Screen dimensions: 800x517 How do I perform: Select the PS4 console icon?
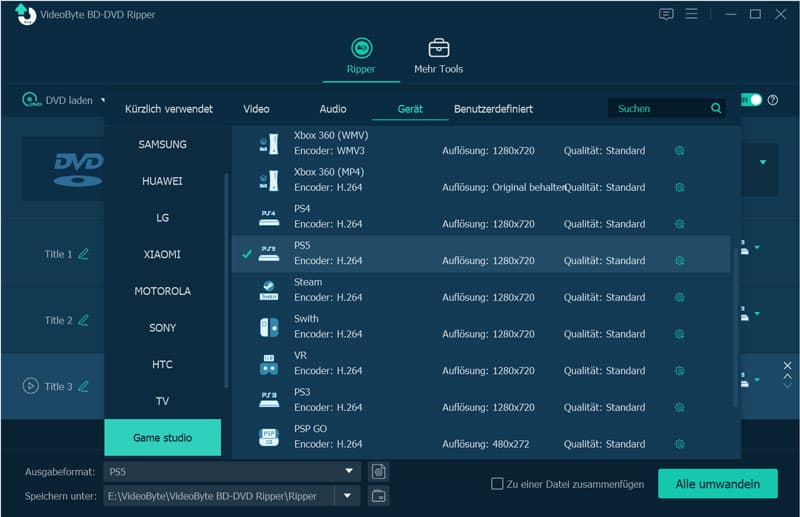tap(269, 217)
